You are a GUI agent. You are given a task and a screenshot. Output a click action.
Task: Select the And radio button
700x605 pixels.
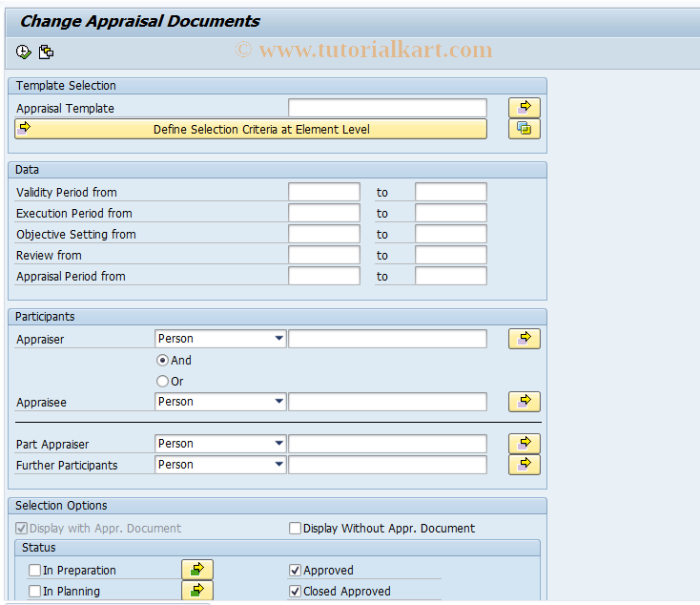click(162, 360)
